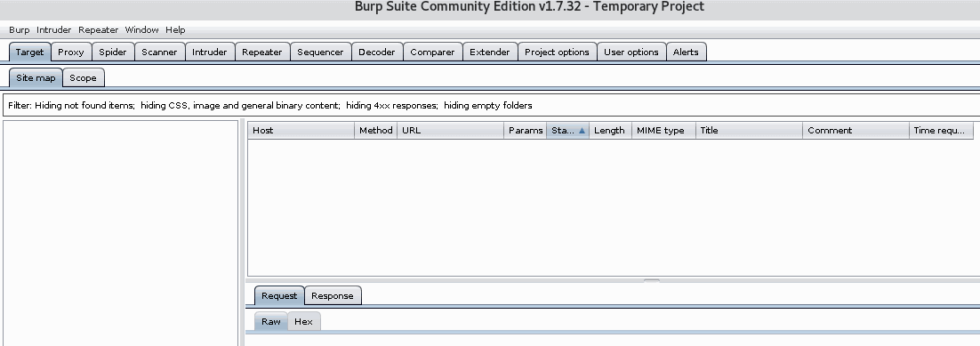The image size is (980, 346).
Task: Switch to the Request tab
Action: tap(279, 295)
